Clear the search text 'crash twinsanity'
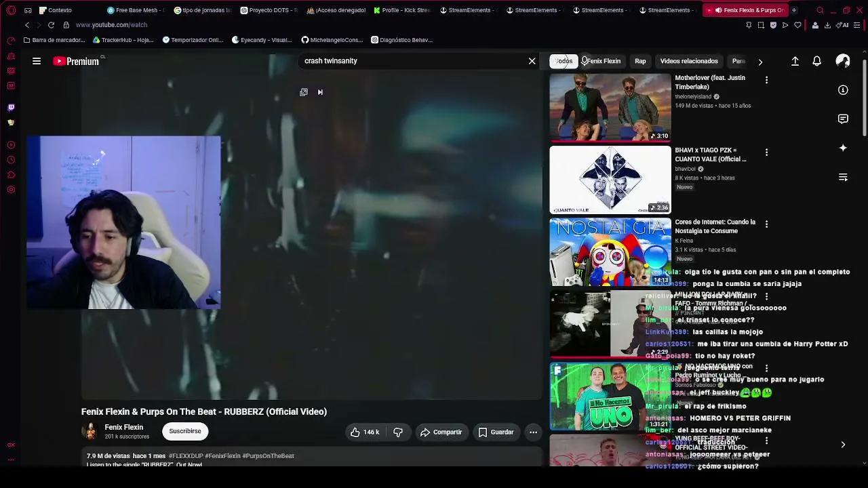This screenshot has height=488, width=868. (532, 61)
